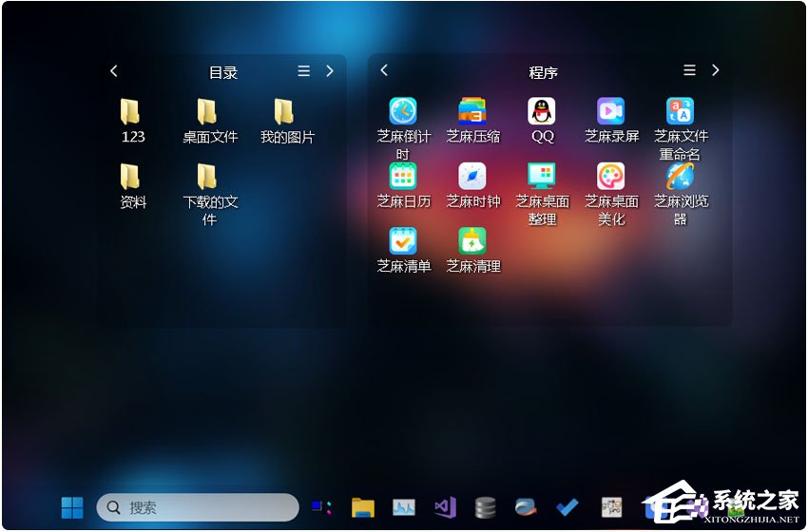Screen dimensions: 808x532
Task: Open the 目录 panel hamburger menu
Action: (304, 70)
